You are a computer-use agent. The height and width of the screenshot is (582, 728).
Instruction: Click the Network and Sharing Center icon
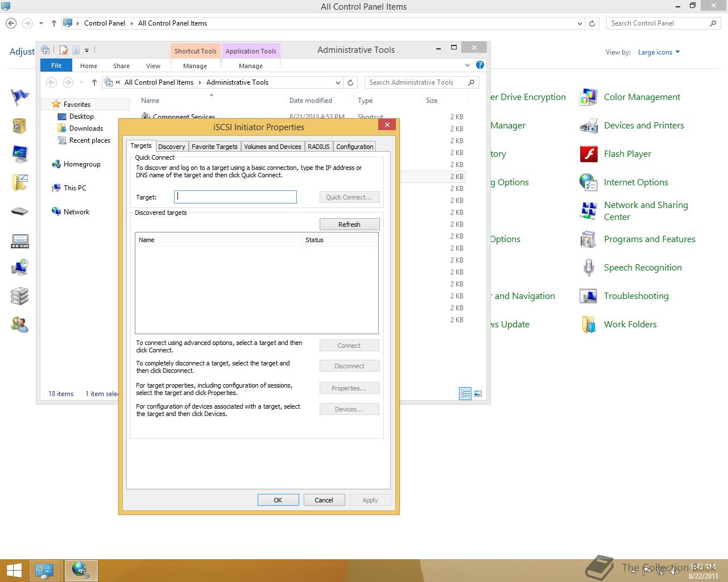[588, 211]
